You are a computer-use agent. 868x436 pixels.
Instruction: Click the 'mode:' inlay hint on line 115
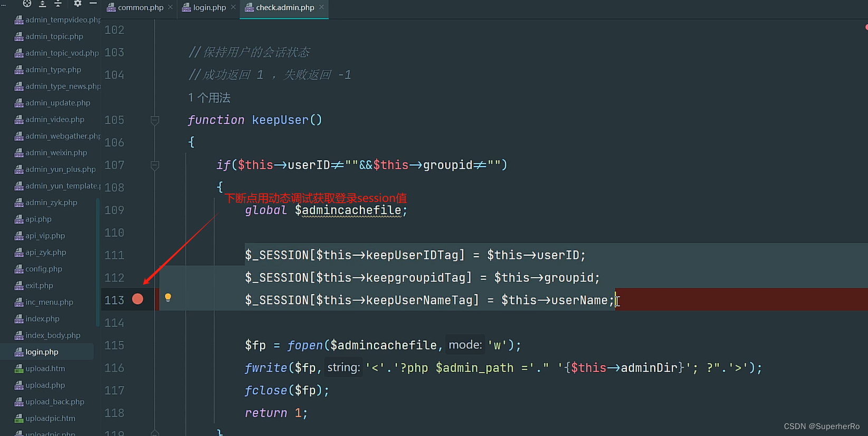pos(465,345)
